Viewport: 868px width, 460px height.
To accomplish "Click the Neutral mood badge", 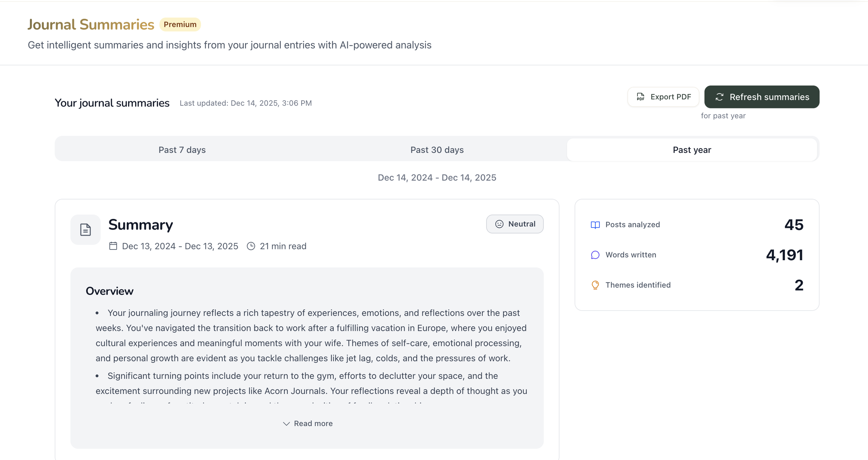I will [x=515, y=224].
